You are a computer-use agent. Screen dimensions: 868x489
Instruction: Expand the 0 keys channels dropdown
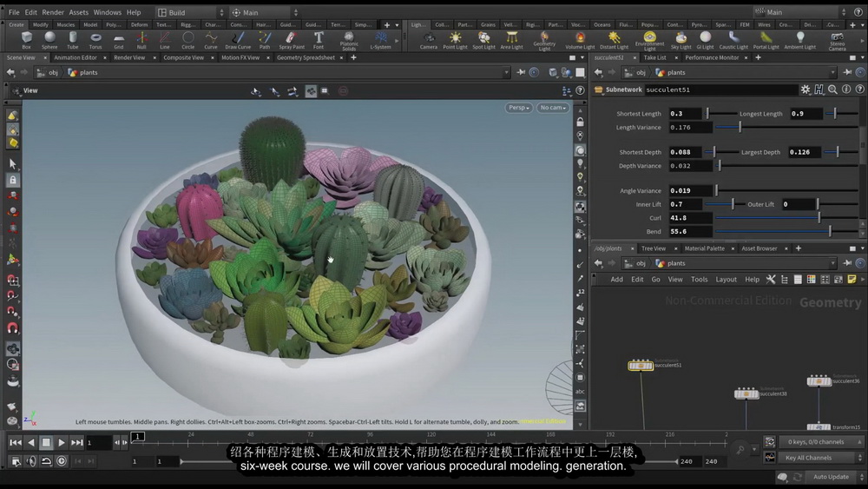pos(821,442)
